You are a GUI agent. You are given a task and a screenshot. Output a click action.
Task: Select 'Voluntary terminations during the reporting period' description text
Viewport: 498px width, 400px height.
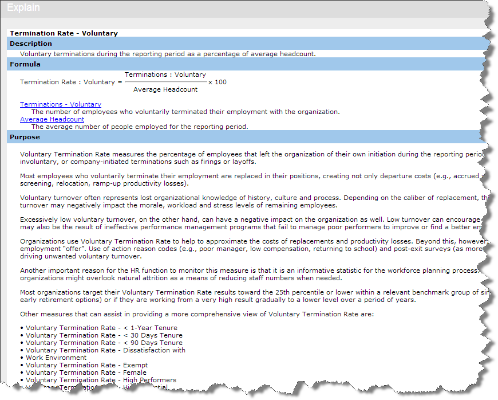(168, 54)
